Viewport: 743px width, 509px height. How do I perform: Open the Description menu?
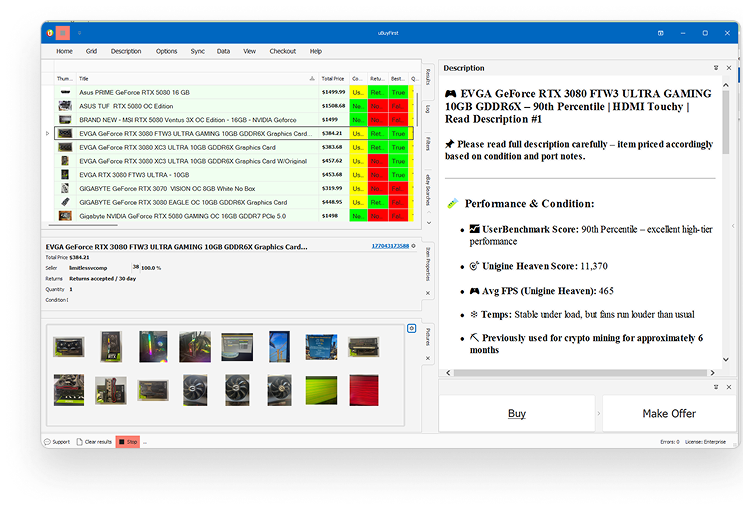[x=126, y=51]
